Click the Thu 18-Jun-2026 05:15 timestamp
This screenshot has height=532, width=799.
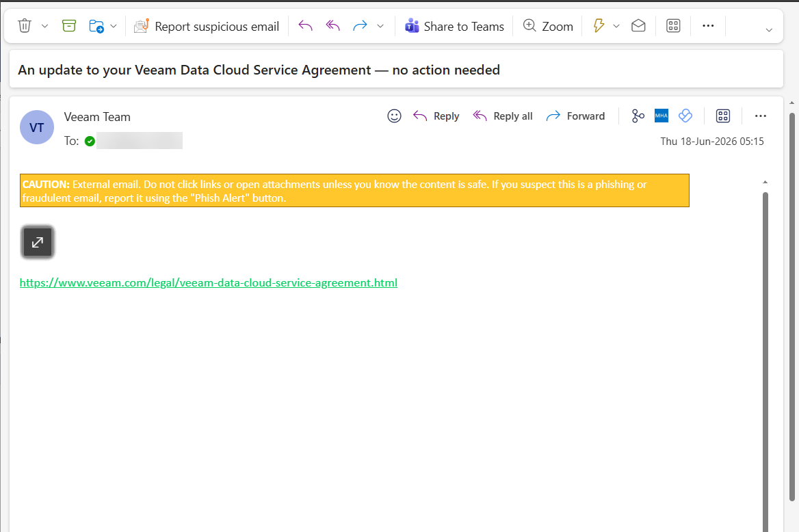712,141
